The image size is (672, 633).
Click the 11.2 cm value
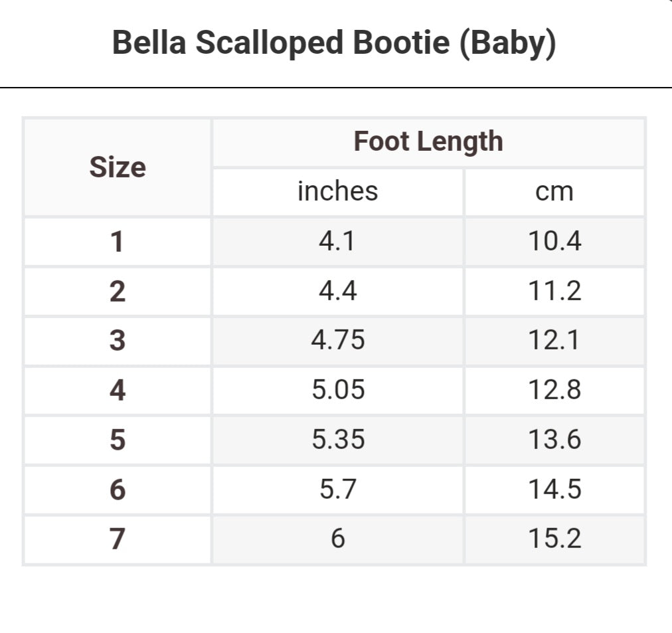coord(554,291)
